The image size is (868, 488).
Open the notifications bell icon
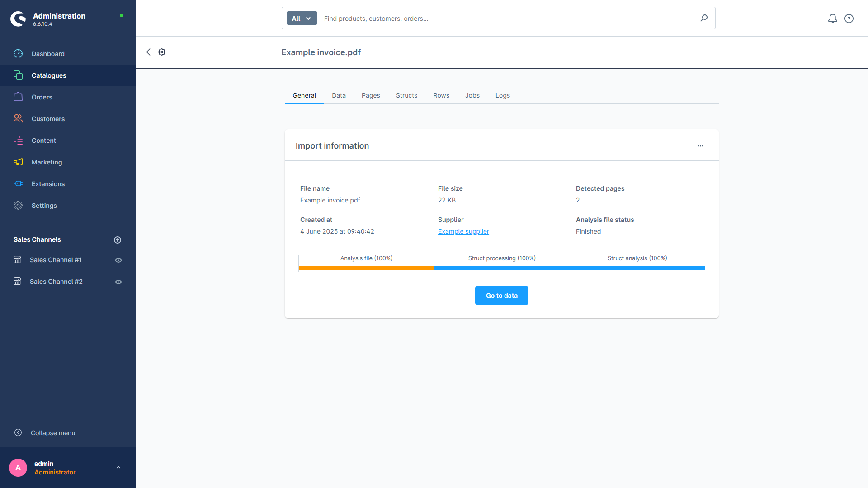832,19
